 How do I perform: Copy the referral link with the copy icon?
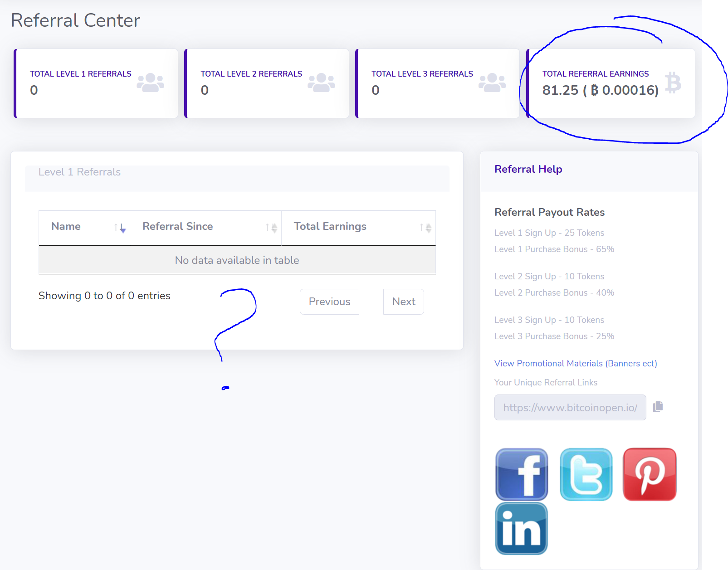click(658, 407)
